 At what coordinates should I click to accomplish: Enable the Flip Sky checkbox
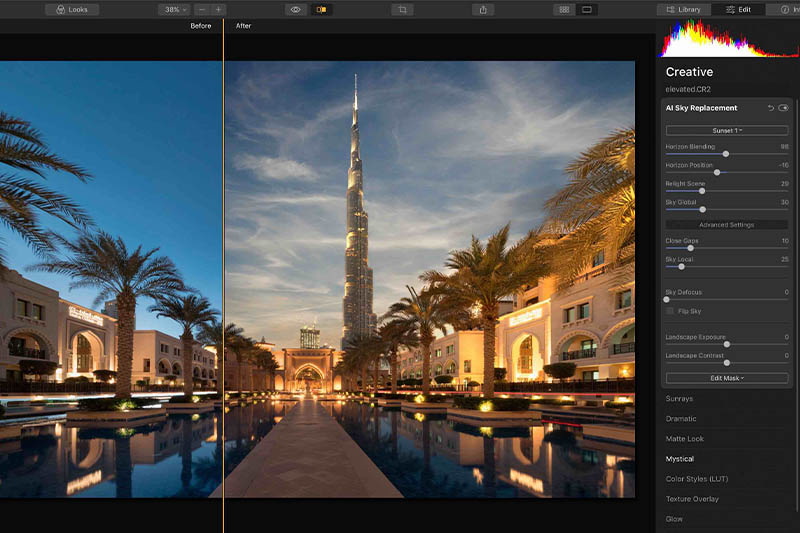pos(670,311)
